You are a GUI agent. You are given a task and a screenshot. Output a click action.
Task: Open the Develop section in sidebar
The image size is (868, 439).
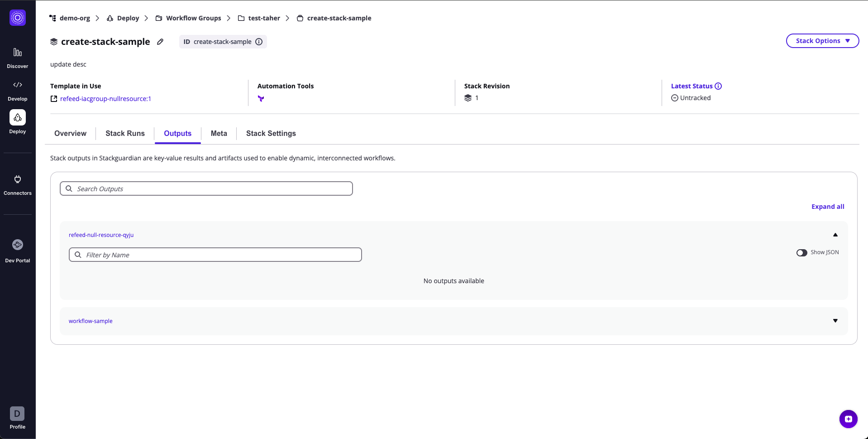point(18,91)
